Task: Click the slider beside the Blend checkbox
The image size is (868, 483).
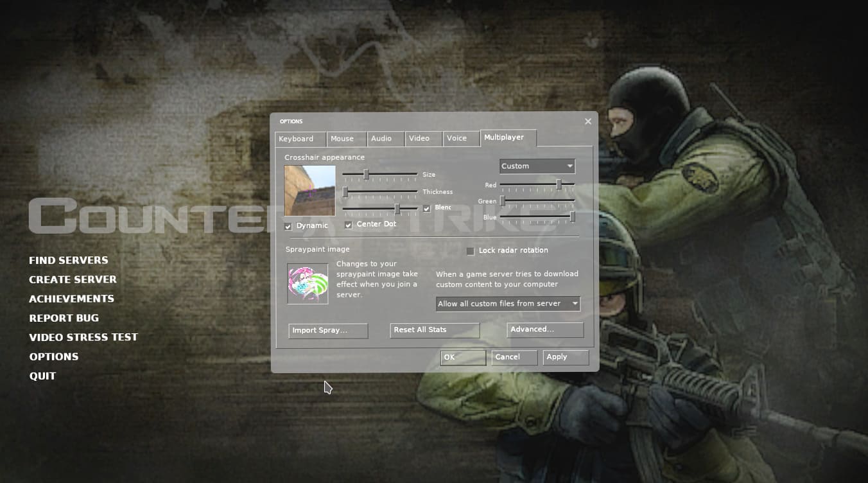Action: [x=380, y=209]
